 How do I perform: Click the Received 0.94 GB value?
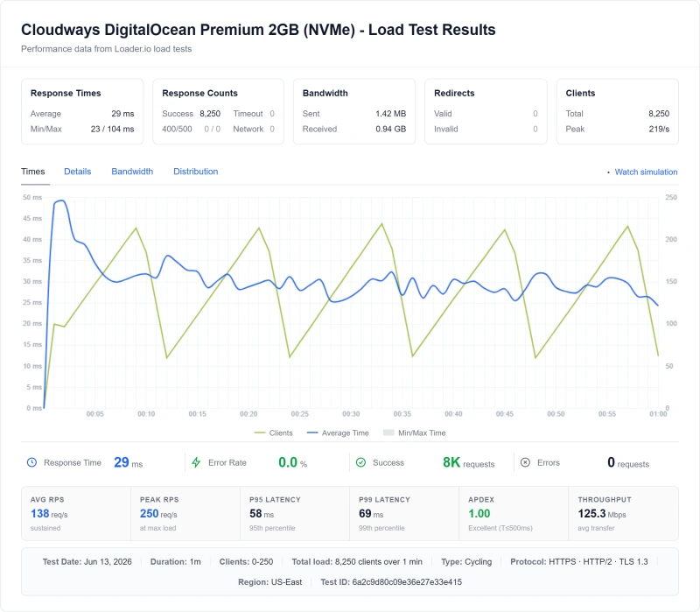point(390,129)
